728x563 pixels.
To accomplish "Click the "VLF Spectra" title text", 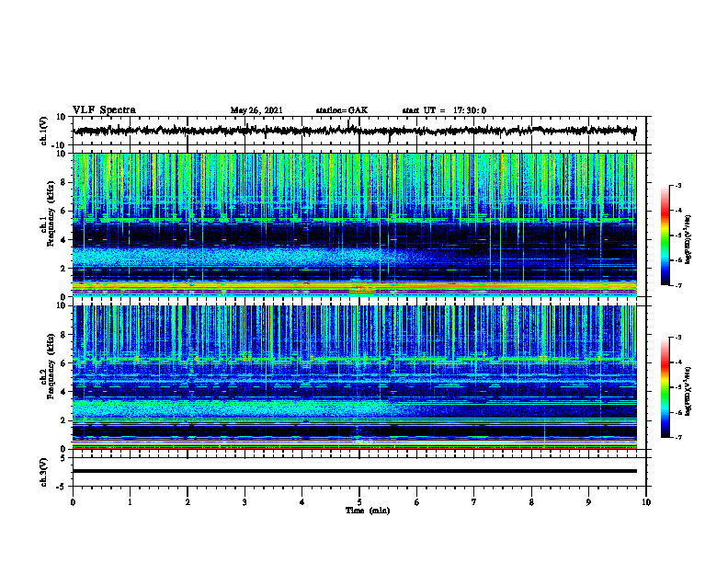I will click(104, 109).
